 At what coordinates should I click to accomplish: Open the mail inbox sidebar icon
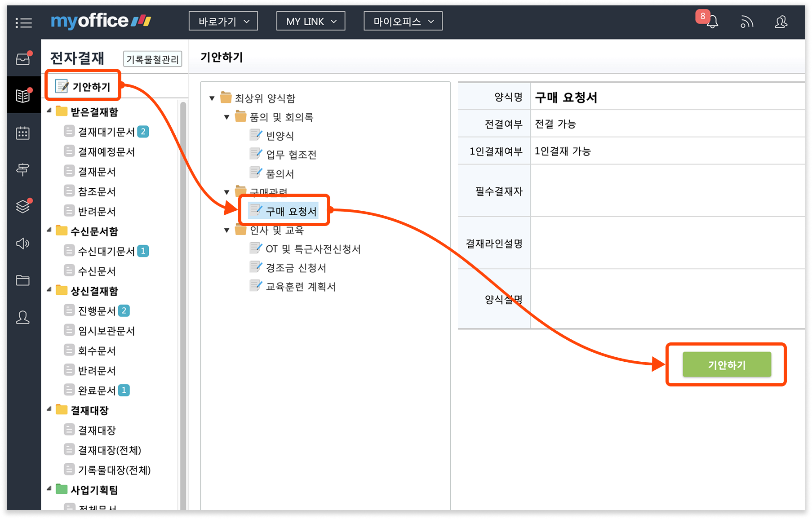click(x=23, y=58)
